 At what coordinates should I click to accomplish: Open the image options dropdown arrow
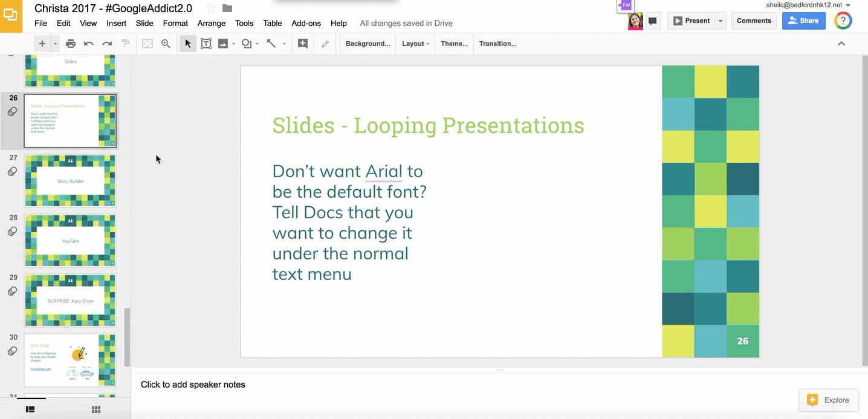(x=233, y=44)
